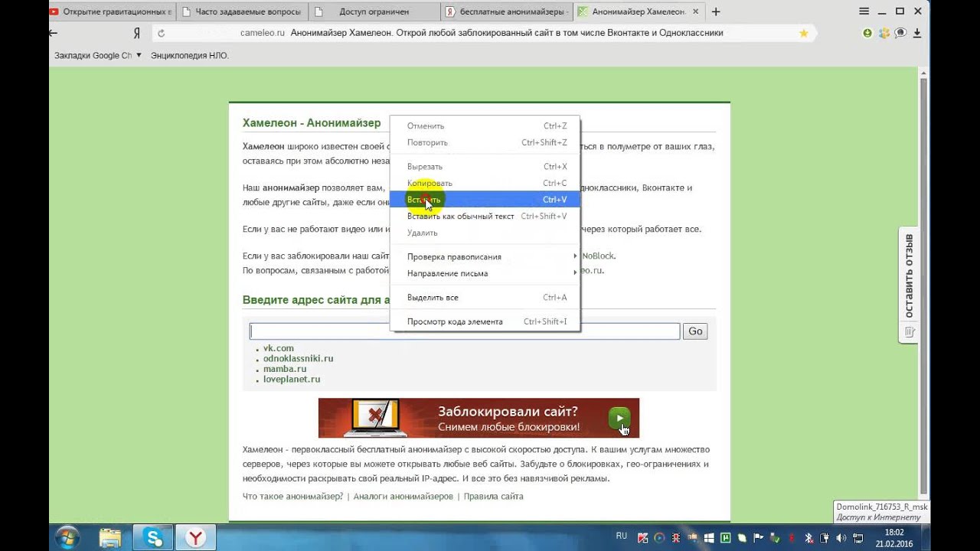The image size is (980, 551).
Task: Click the RU language indicator
Action: [x=621, y=536]
